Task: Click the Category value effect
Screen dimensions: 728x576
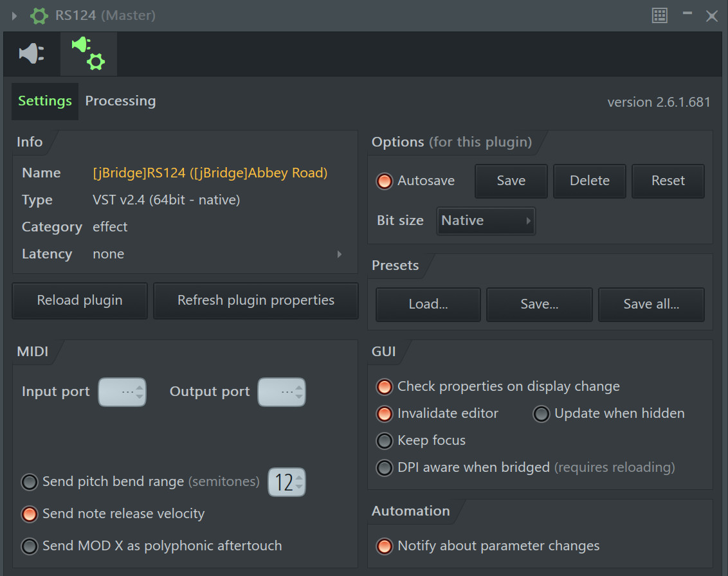Action: [x=110, y=227]
